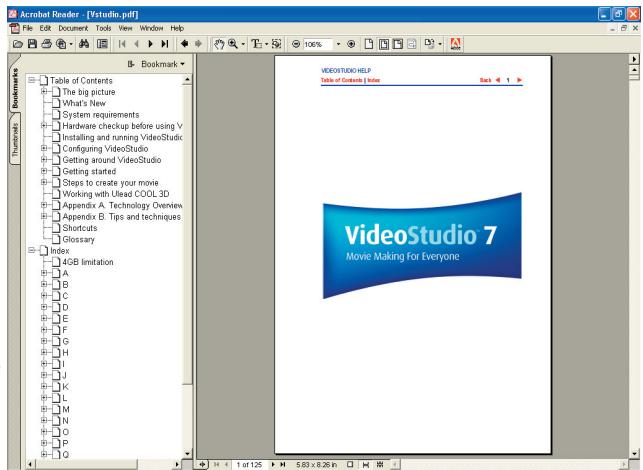Click the page number field 1 of 125
The height and width of the screenshot is (470, 643).
click(249, 464)
